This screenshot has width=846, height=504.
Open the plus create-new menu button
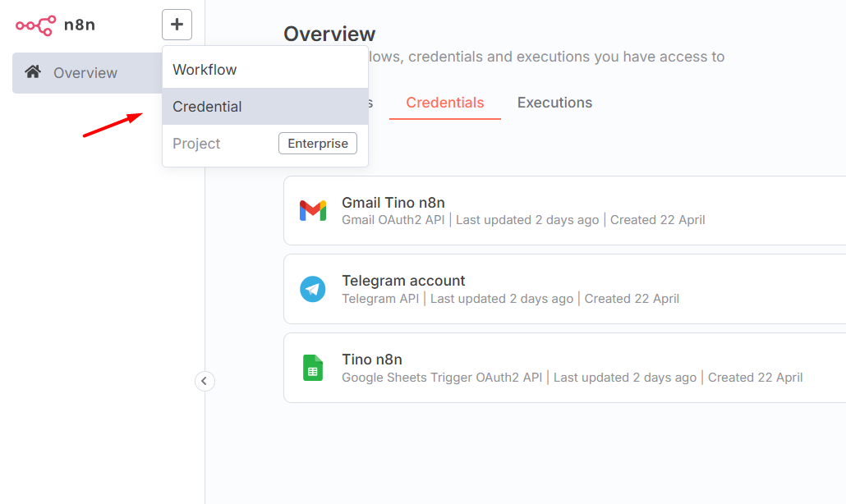click(x=177, y=25)
